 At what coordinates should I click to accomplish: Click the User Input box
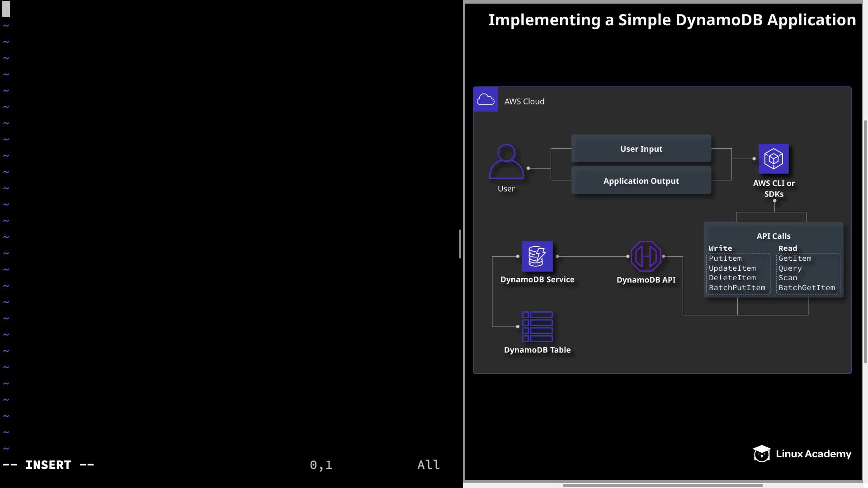click(641, 149)
